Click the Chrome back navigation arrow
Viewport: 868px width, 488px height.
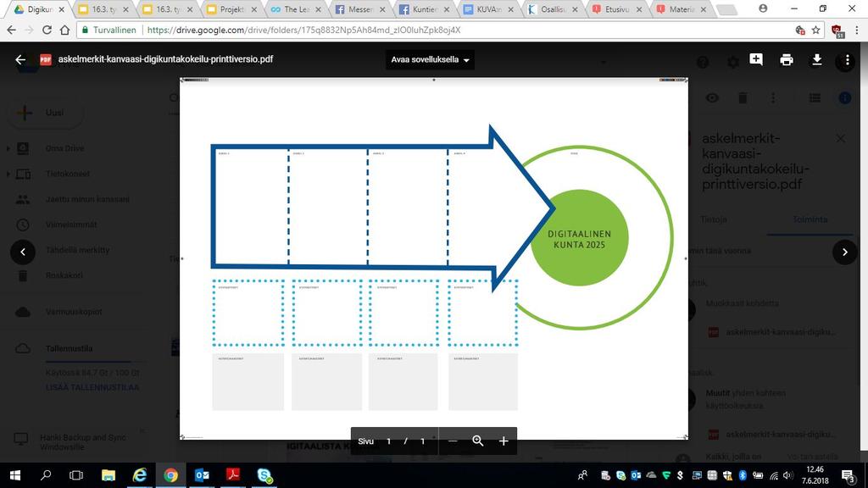tap(12, 30)
